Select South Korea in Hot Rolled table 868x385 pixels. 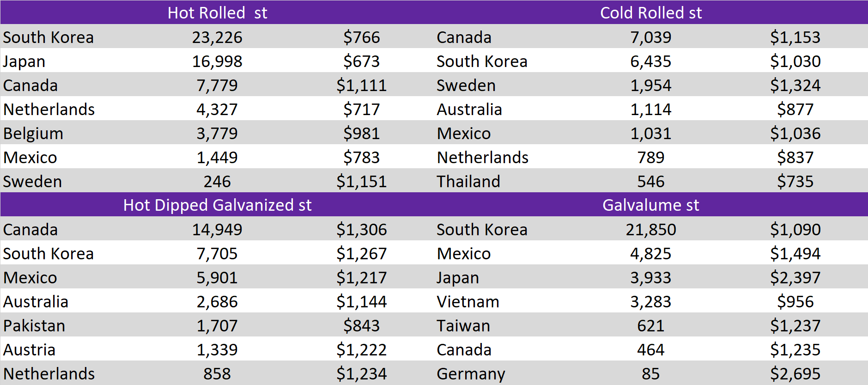(x=49, y=37)
